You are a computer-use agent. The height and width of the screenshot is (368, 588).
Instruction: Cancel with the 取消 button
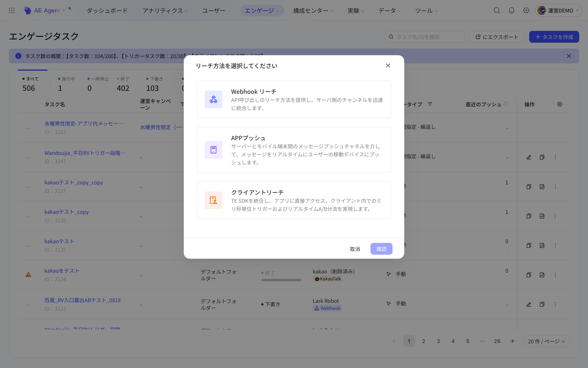(x=355, y=249)
